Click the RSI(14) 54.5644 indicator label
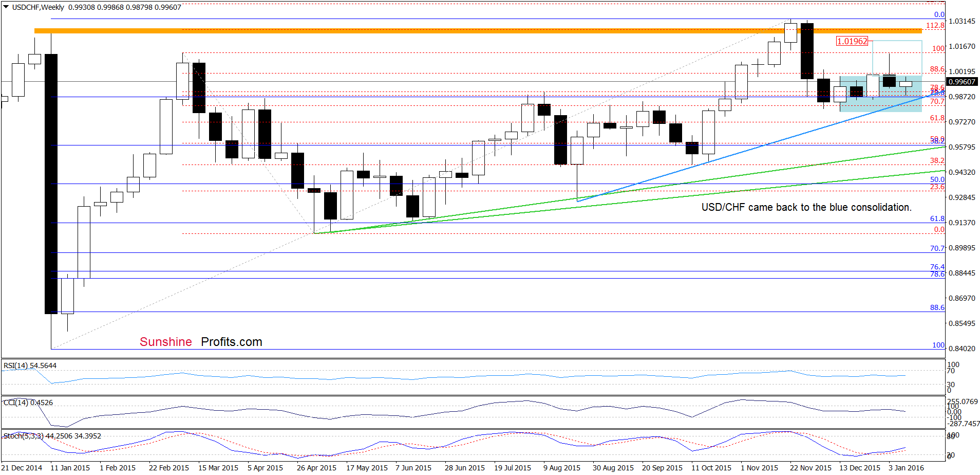This screenshot has height=475, width=980. point(30,366)
